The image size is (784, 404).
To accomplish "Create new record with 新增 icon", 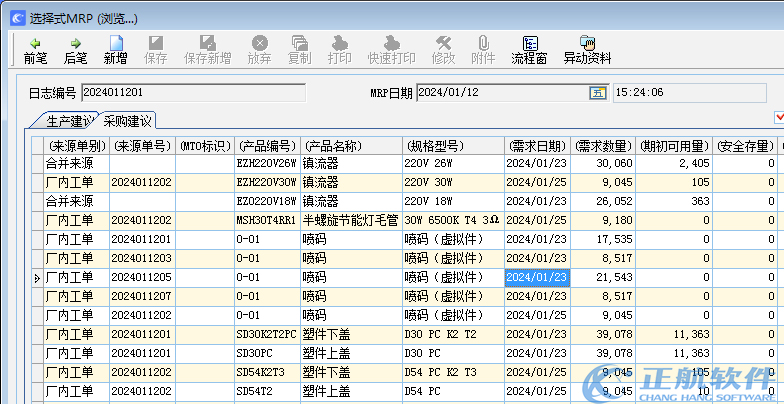I will pos(115,49).
